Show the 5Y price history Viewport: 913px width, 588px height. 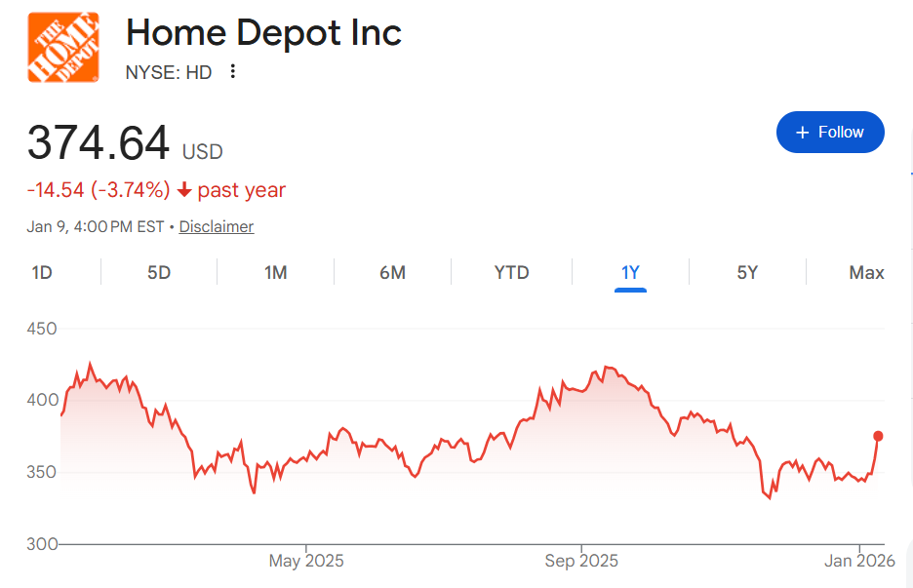pyautogui.click(x=747, y=272)
